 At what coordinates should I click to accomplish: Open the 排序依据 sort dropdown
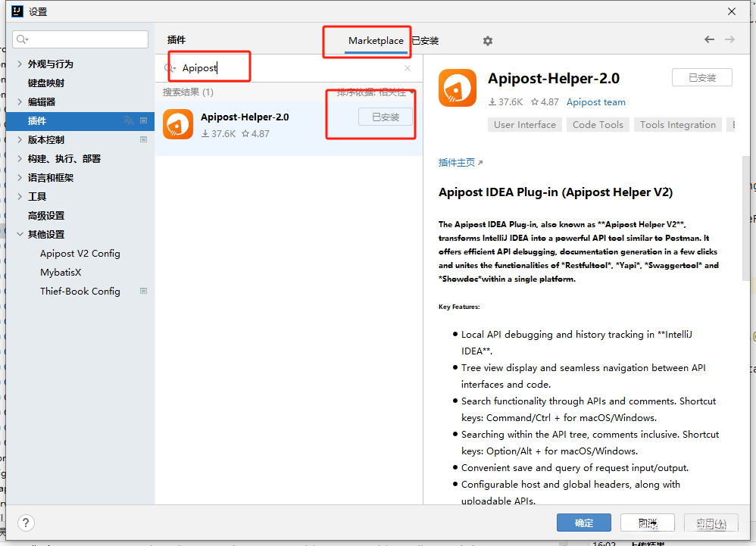click(376, 92)
